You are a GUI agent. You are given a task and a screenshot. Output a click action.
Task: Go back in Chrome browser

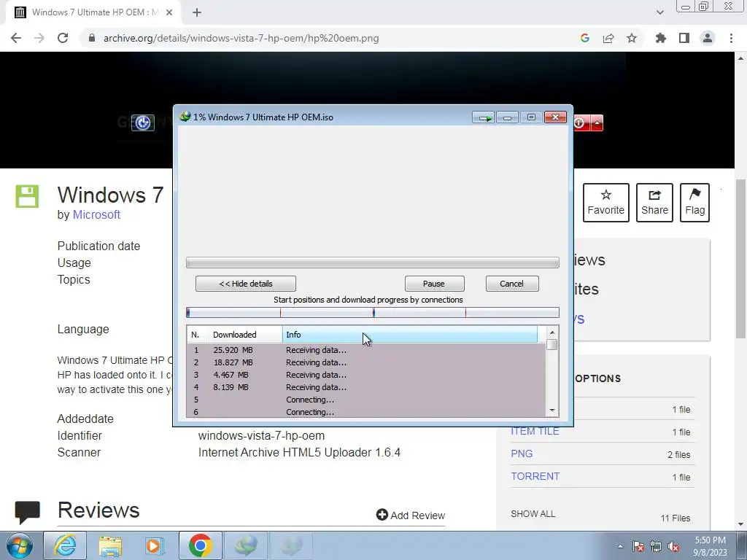coord(16,38)
